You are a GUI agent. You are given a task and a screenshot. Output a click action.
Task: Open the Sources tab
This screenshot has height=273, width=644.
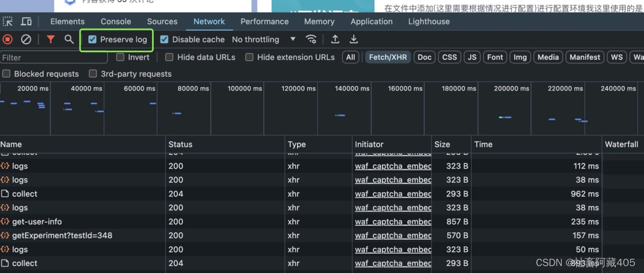coord(162,22)
